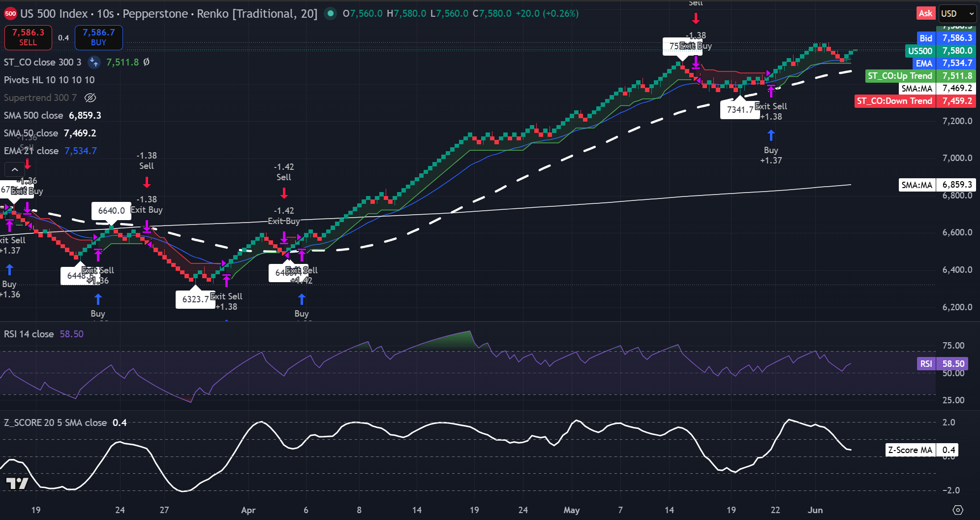
Task: Click the EMA 7,534.7 price label
Action: click(944, 63)
